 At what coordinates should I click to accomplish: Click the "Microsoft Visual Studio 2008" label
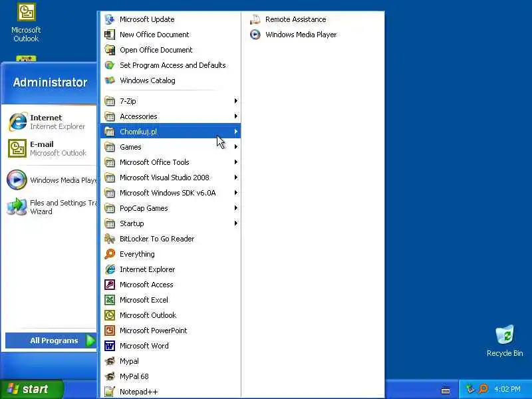pyautogui.click(x=164, y=178)
